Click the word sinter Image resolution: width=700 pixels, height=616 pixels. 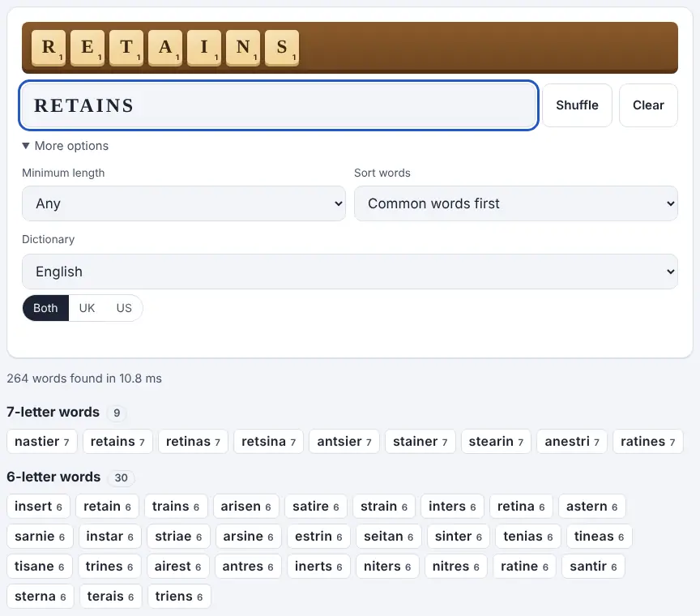click(x=459, y=536)
